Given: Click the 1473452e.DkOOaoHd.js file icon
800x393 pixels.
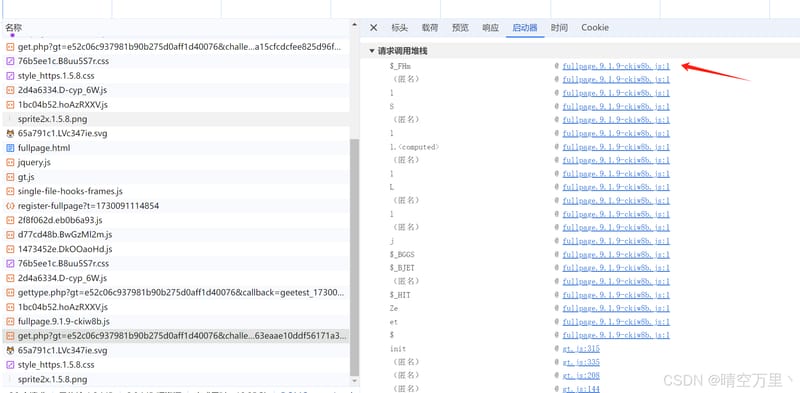Looking at the screenshot, I should coord(10,249).
